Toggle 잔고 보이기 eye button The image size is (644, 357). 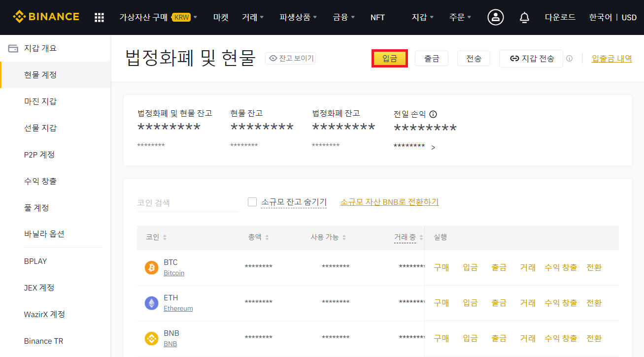290,59
